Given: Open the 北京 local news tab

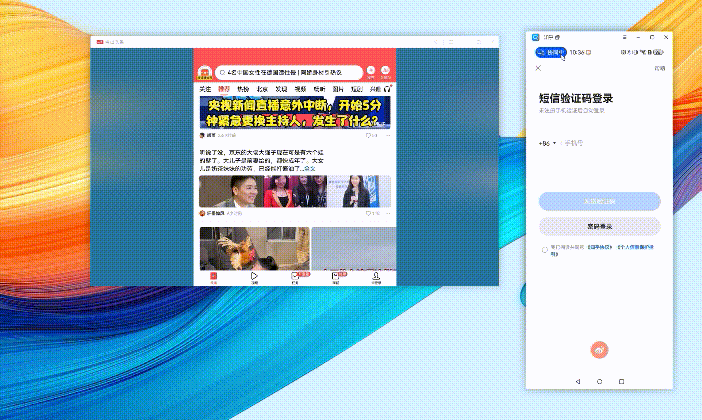Looking at the screenshot, I should (x=262, y=89).
